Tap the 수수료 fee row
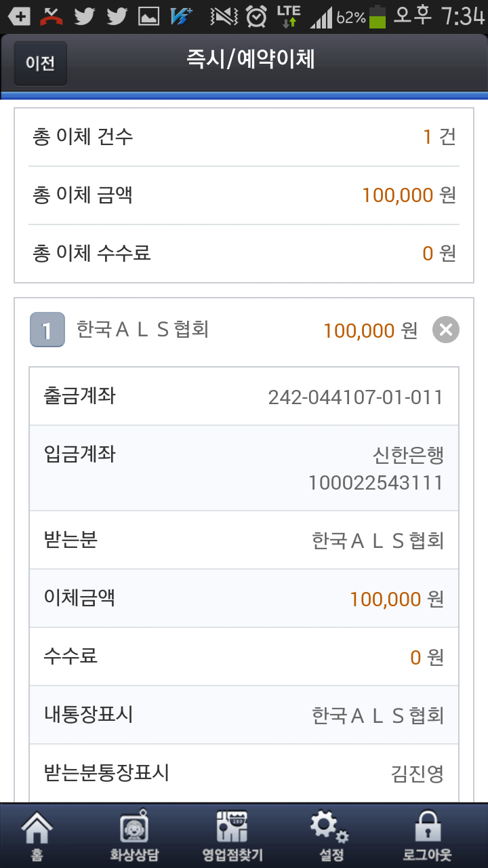Screen dimensions: 488x868 click(x=244, y=657)
